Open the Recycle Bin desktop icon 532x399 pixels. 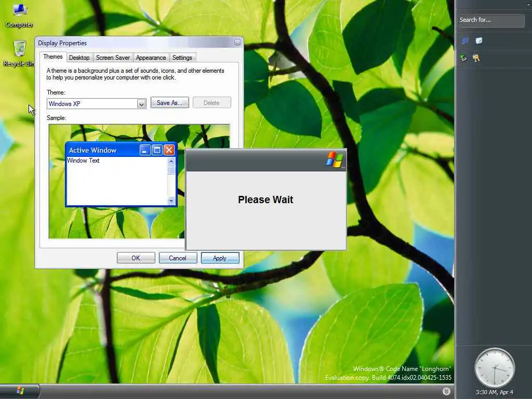click(19, 54)
